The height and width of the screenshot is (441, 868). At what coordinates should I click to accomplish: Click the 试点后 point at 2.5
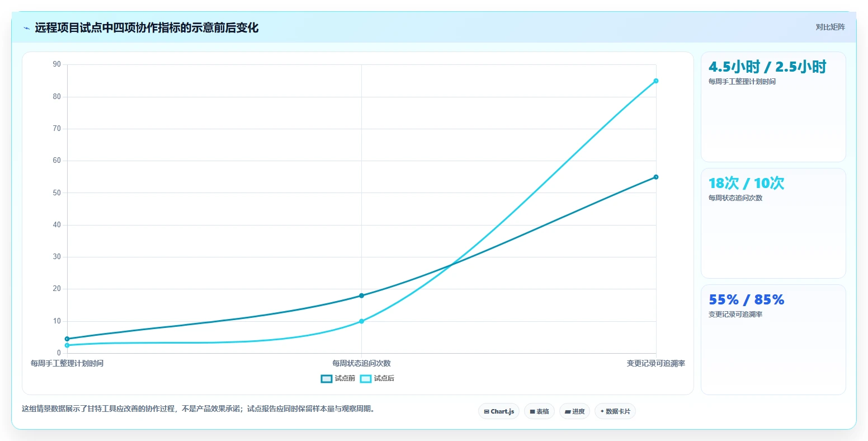pyautogui.click(x=67, y=345)
